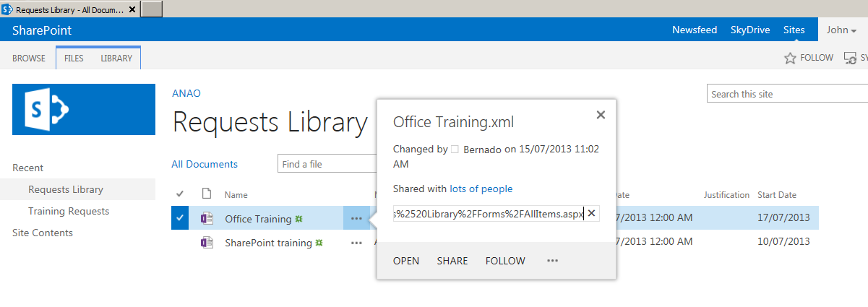Click the Office Training file type icon
This screenshot has width=868, height=307.
(207, 219)
